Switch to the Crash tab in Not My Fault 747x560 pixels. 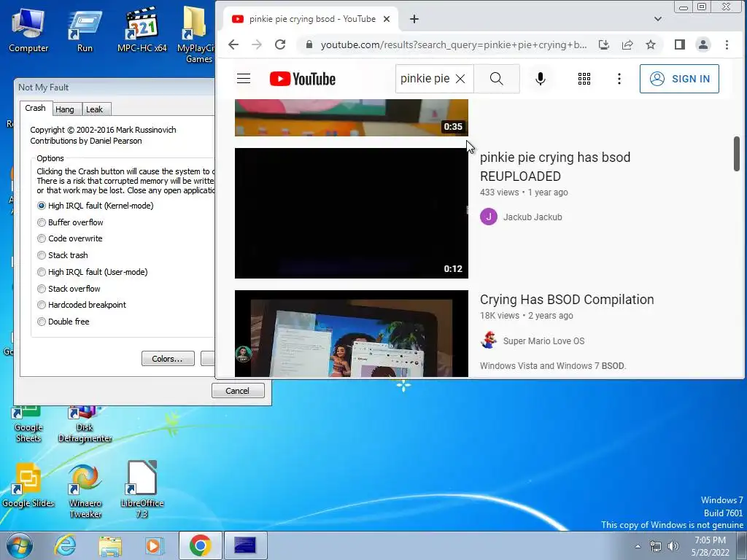35,108
